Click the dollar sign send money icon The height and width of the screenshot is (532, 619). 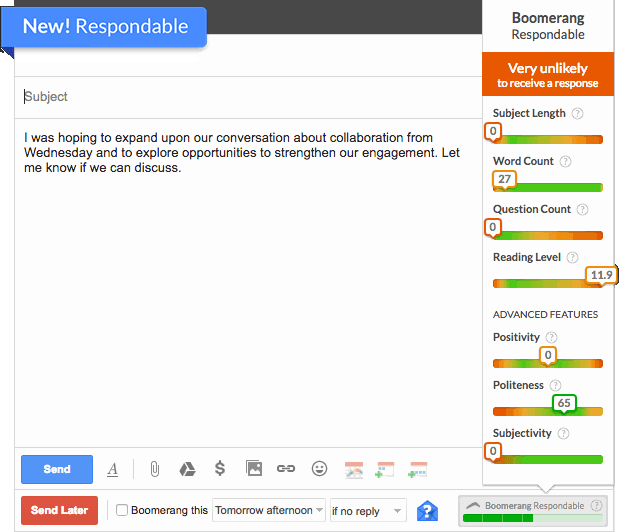tap(220, 468)
